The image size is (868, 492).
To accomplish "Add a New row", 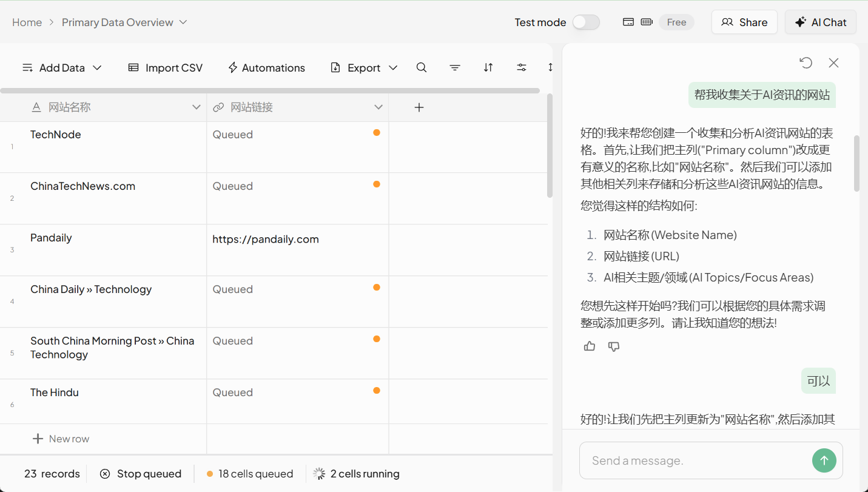I will [61, 439].
